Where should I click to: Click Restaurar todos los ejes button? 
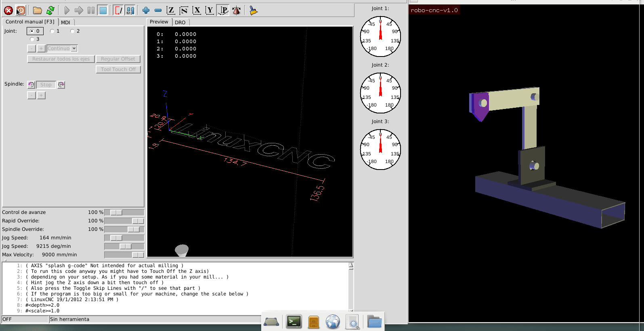(61, 59)
